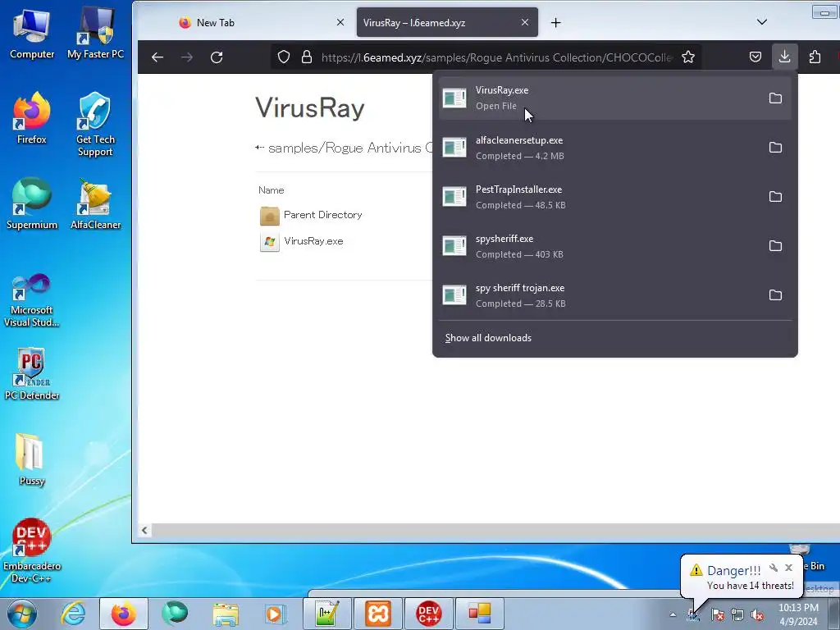Open Supermium from the taskbar
The image size is (840, 630).
click(175, 614)
